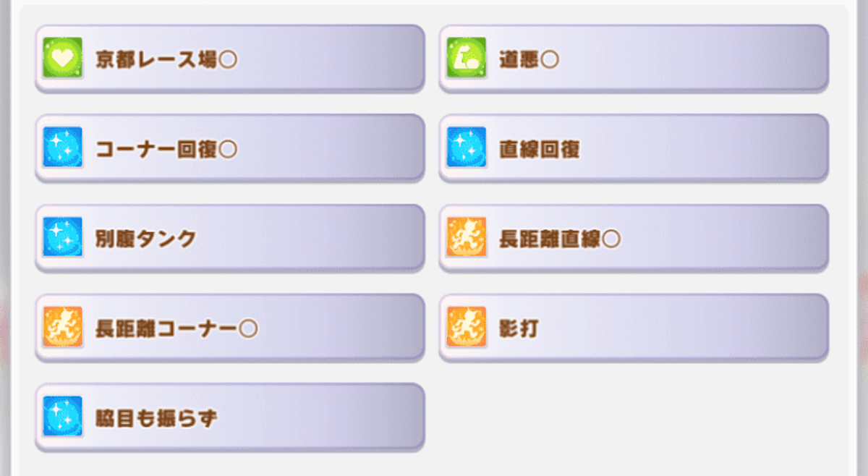Open the 長距離直線○ skill entry
The width and height of the screenshot is (868, 476).
pyautogui.click(x=634, y=238)
